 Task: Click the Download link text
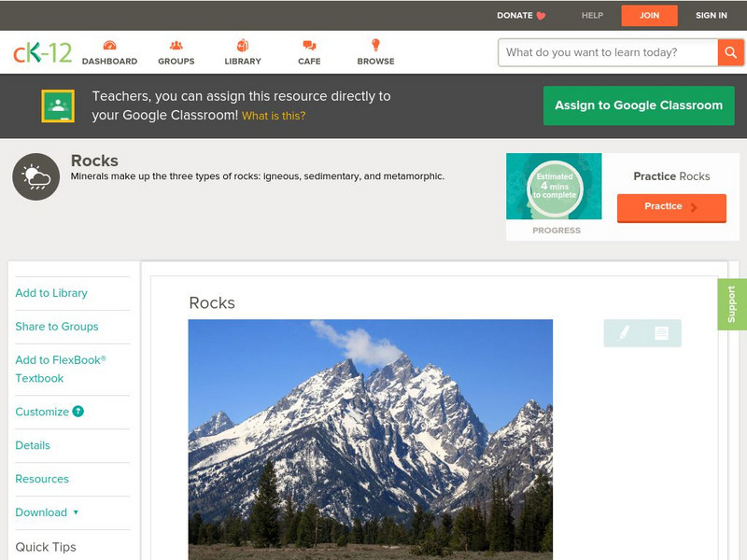41,512
